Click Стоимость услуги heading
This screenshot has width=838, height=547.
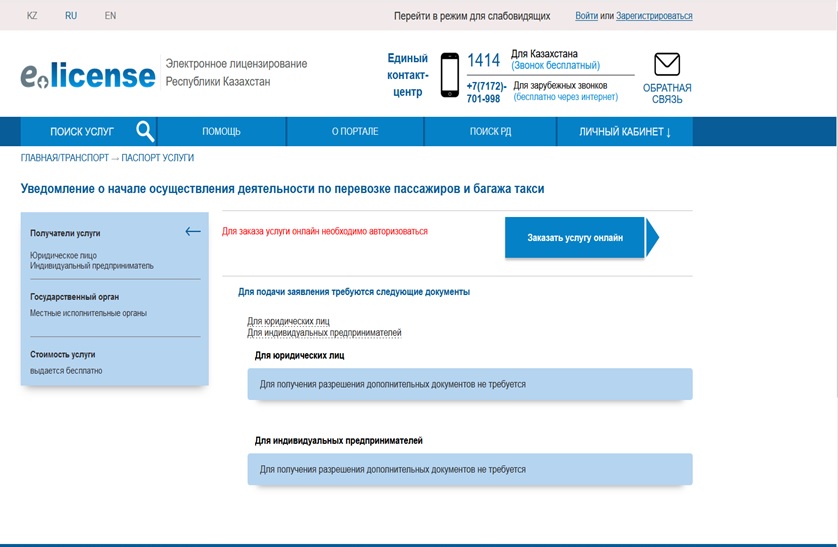click(x=63, y=355)
